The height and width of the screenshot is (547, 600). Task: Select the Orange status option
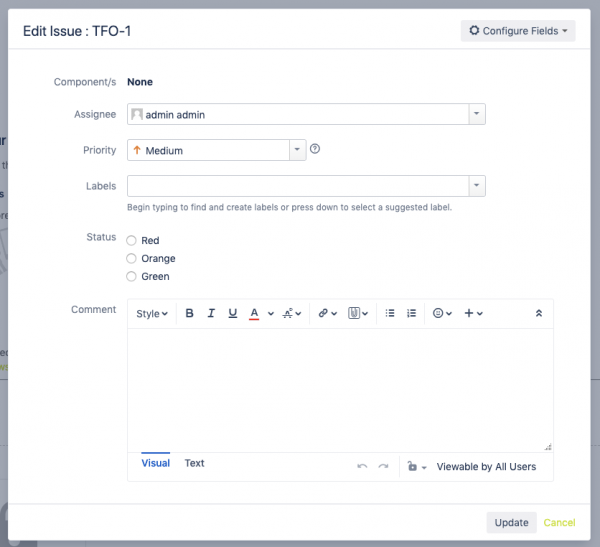pyautogui.click(x=132, y=259)
